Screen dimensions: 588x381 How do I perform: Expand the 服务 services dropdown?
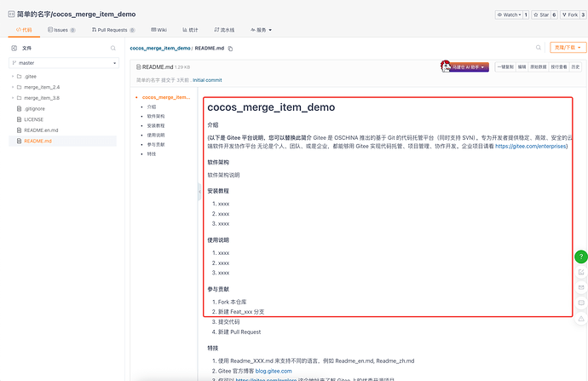point(261,30)
